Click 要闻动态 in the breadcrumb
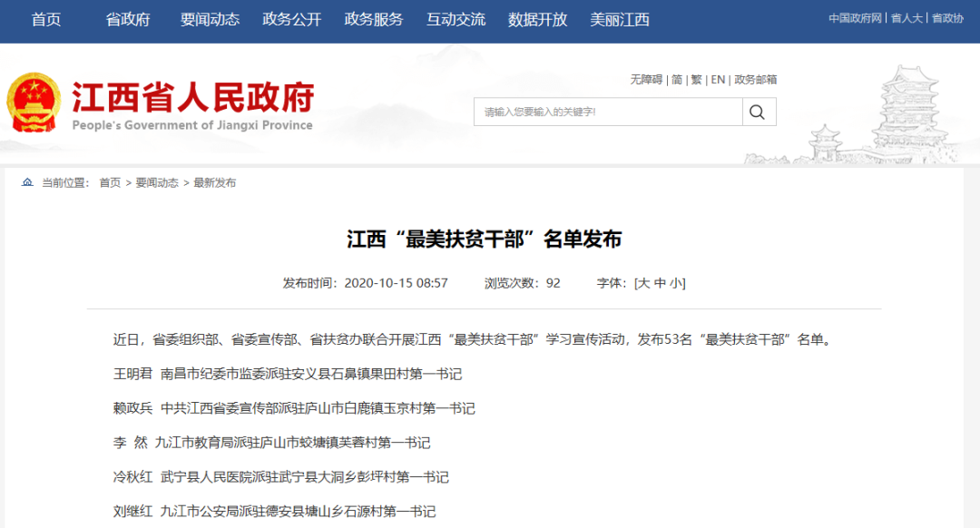This screenshot has height=528, width=980. tap(157, 182)
